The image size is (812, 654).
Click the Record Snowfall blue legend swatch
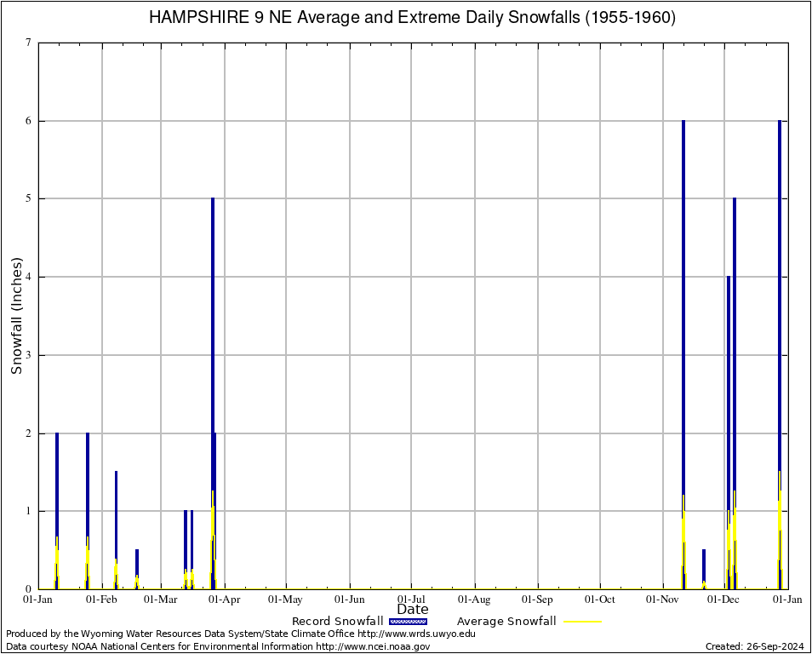pos(408,622)
